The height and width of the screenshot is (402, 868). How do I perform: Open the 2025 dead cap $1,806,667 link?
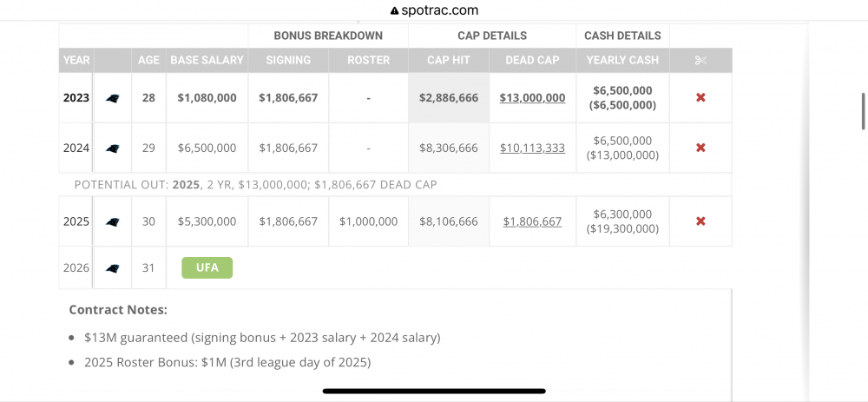(532, 222)
